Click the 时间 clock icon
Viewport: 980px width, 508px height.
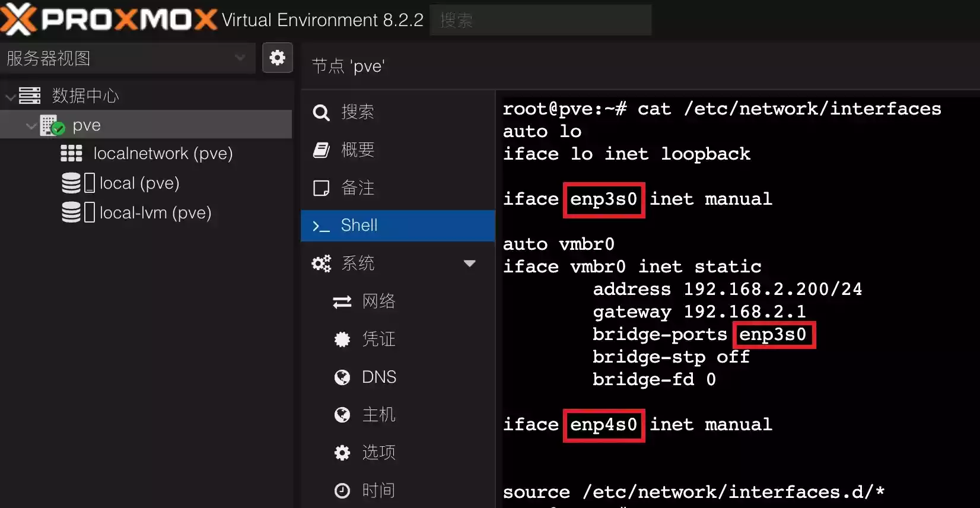pos(342,491)
